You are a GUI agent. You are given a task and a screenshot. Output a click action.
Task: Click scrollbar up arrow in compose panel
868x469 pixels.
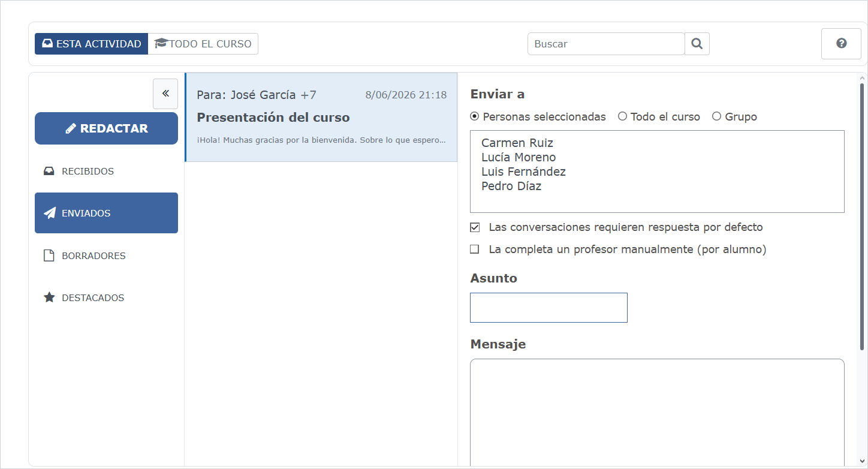click(x=862, y=78)
